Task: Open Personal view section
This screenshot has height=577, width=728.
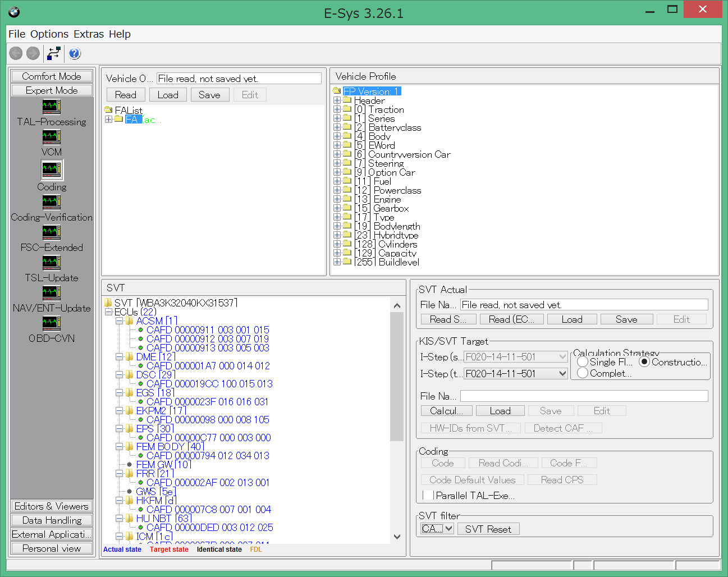Action: point(52,548)
